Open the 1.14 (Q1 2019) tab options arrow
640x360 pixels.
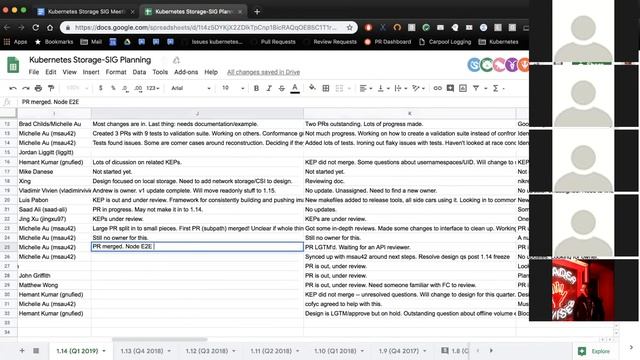tap(104, 351)
